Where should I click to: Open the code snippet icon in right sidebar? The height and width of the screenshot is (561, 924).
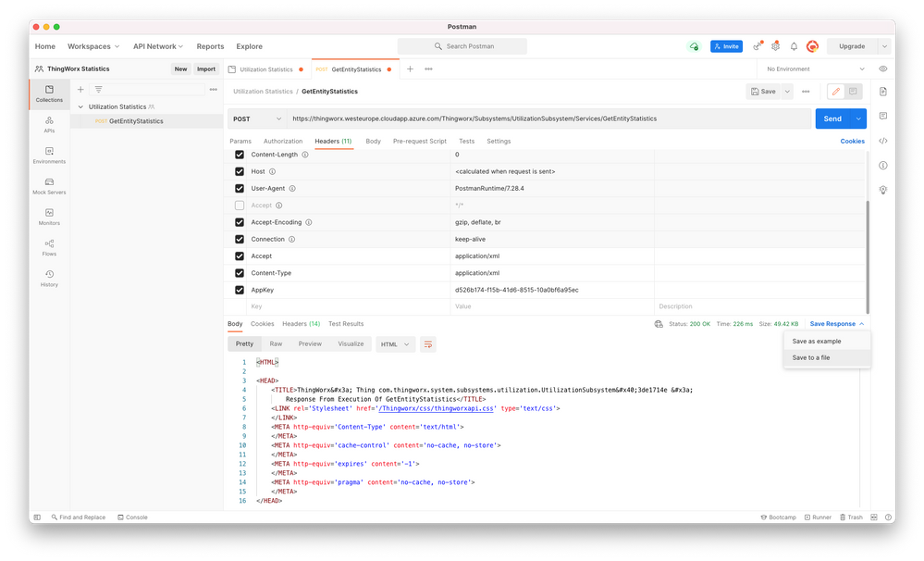click(x=882, y=141)
